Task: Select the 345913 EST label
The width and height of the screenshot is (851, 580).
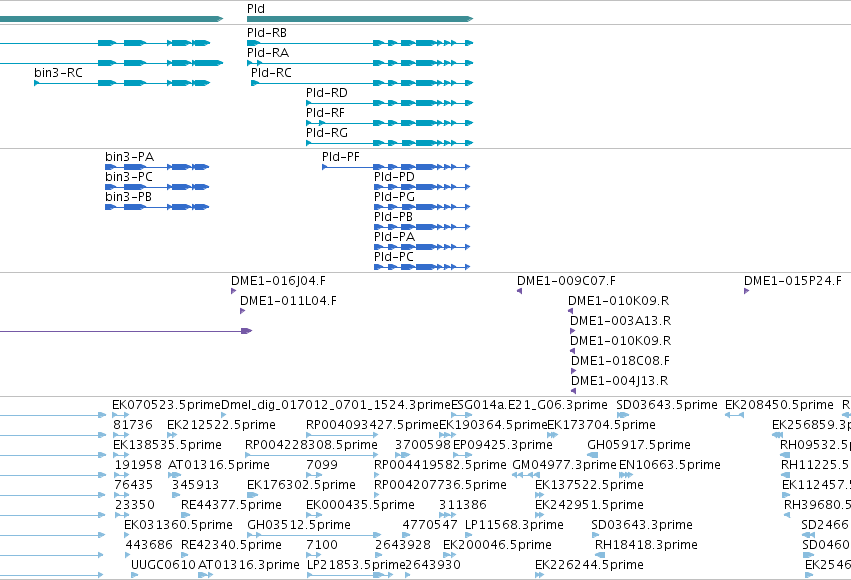Action: pos(195,486)
